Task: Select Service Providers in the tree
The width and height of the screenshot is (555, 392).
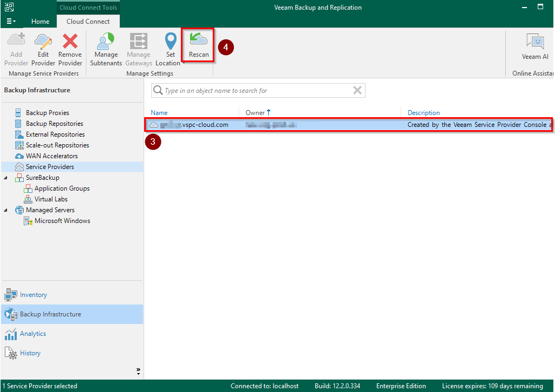Action: [50, 167]
